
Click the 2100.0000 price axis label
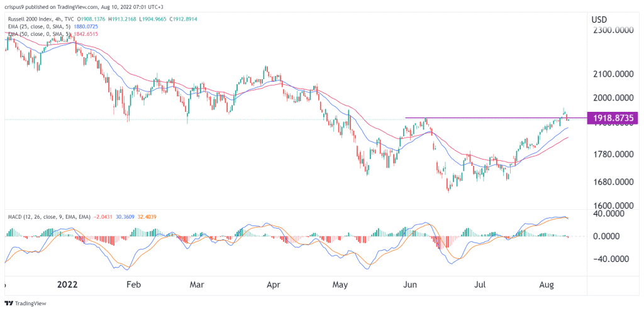tap(613, 75)
